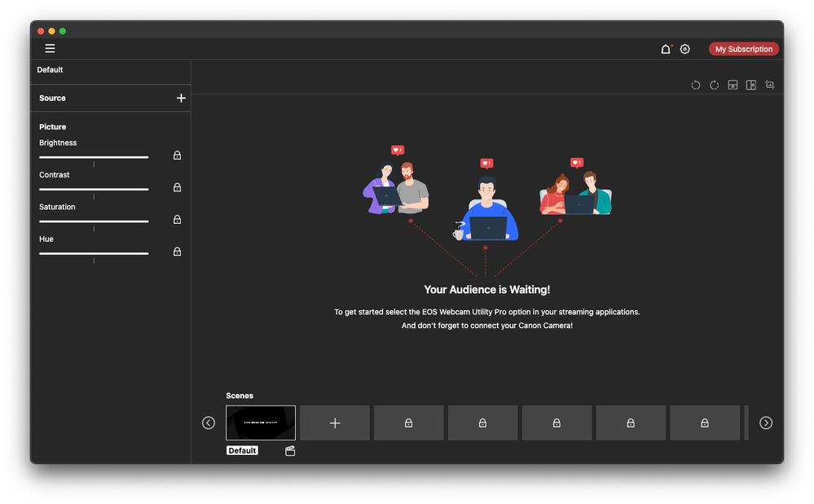Open notifications bell
Image resolution: width=814 pixels, height=504 pixels.
click(665, 50)
